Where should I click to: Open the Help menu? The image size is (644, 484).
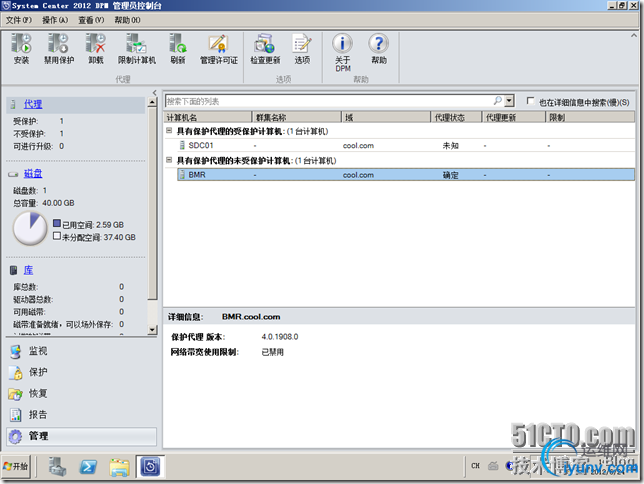(127, 20)
